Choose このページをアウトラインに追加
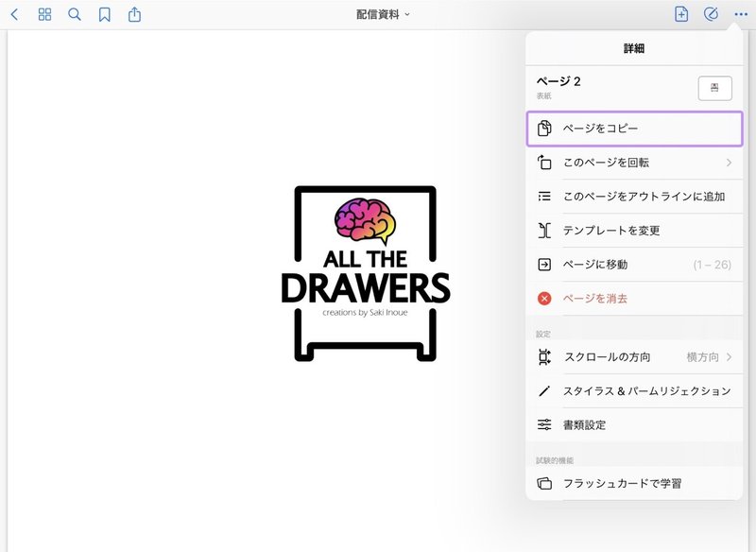The width and height of the screenshot is (756, 552). 634,197
